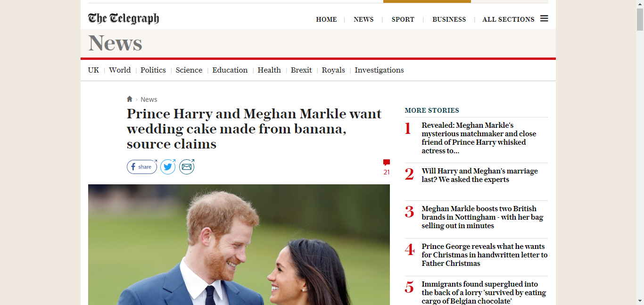The width and height of the screenshot is (644, 305).
Task: Share the article on Facebook
Action: click(142, 167)
